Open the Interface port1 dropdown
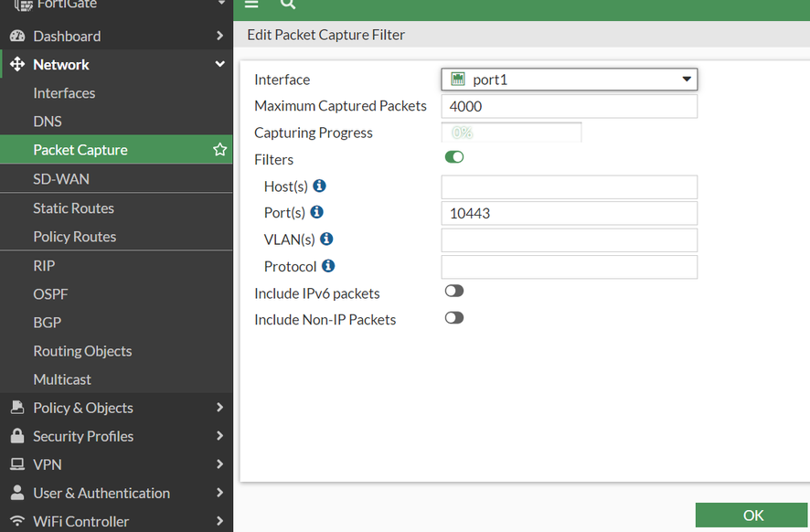 point(569,80)
